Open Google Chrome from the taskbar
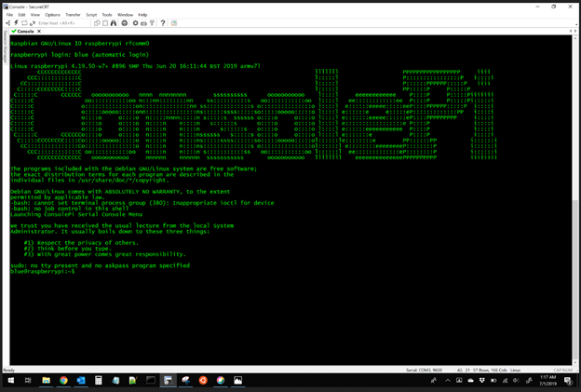The image size is (581, 392). click(x=63, y=381)
